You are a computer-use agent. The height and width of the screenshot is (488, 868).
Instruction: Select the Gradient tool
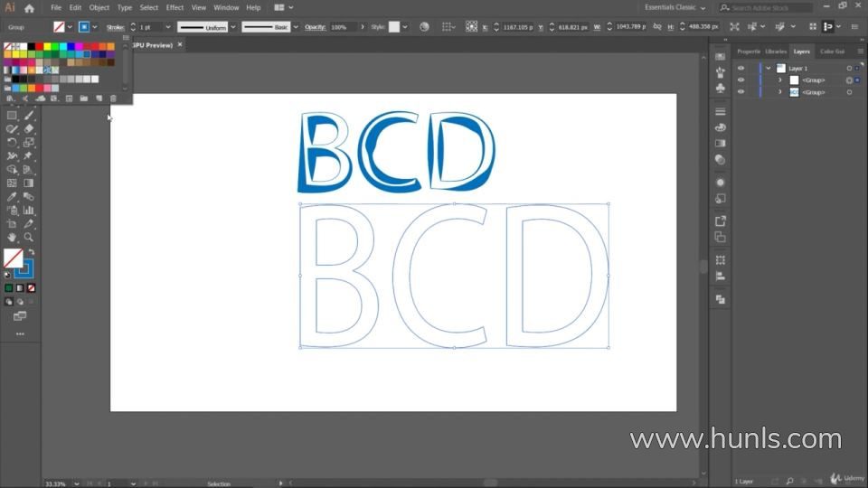(x=29, y=183)
